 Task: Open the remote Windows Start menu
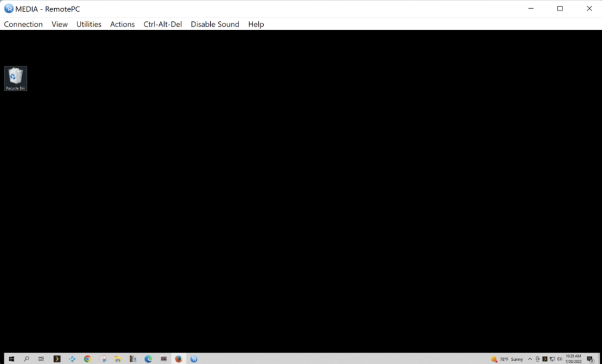click(11, 359)
